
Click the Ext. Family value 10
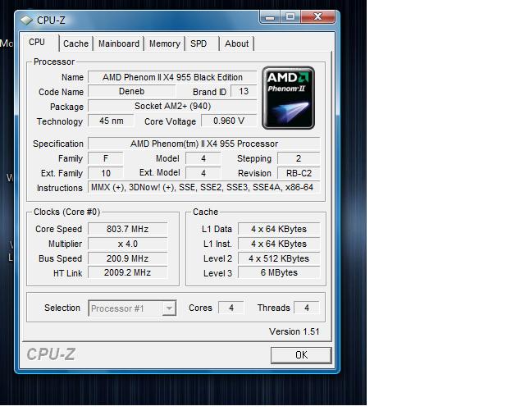106,173
